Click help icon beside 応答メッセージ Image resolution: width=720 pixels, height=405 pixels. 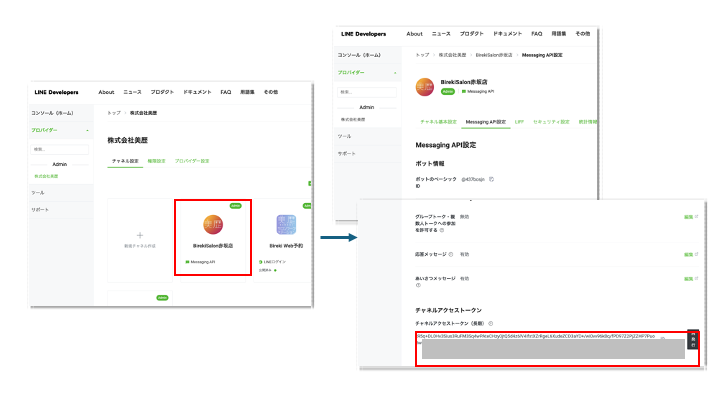450,255
